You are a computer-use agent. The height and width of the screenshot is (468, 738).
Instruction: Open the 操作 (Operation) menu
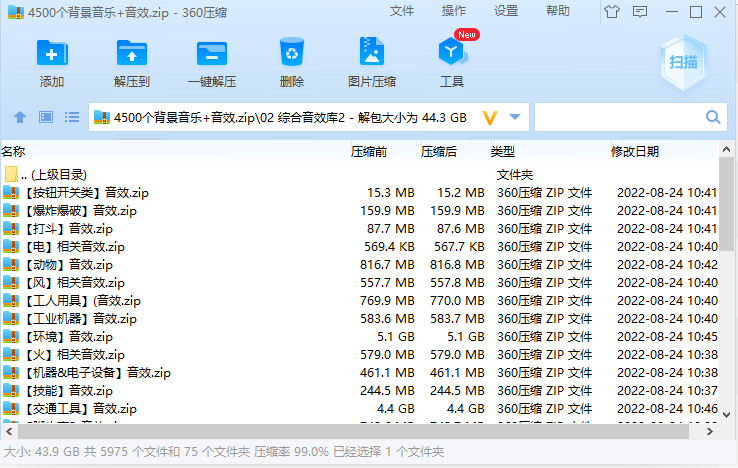[454, 11]
